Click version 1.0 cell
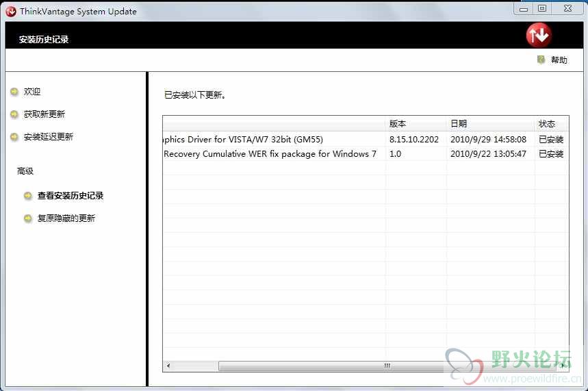Viewport: 588px width, 391px height. pos(395,154)
